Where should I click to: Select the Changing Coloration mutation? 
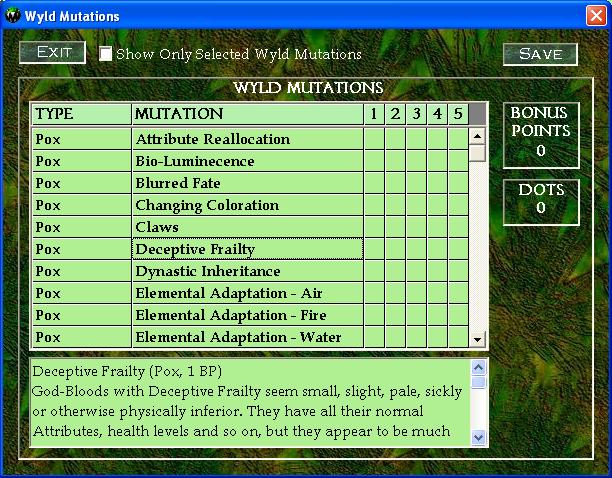pyautogui.click(x=248, y=205)
